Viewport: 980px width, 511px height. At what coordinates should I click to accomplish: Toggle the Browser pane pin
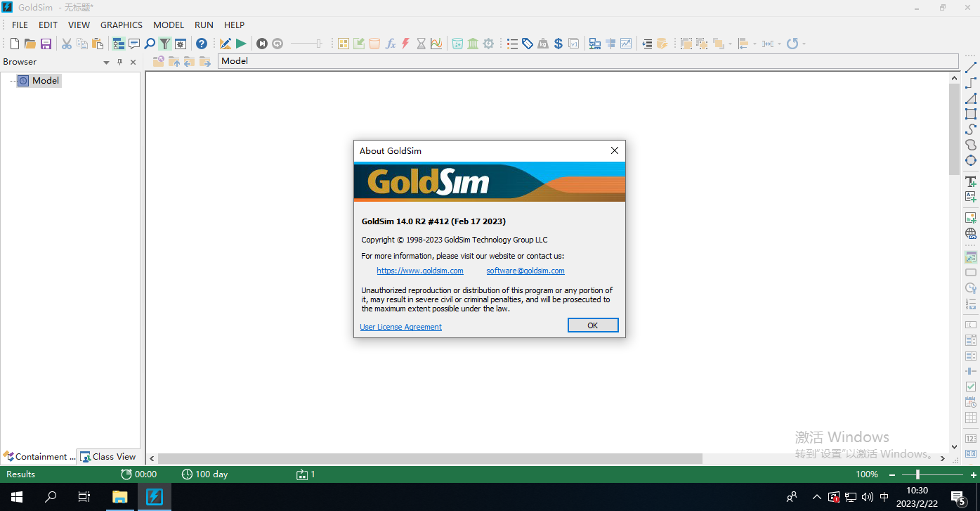pyautogui.click(x=120, y=62)
